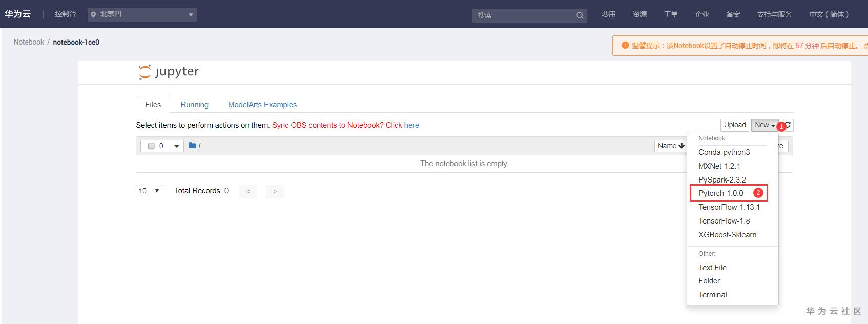Tick the select-all checkbox
Screen dimensions: 868x324
[x=151, y=146]
